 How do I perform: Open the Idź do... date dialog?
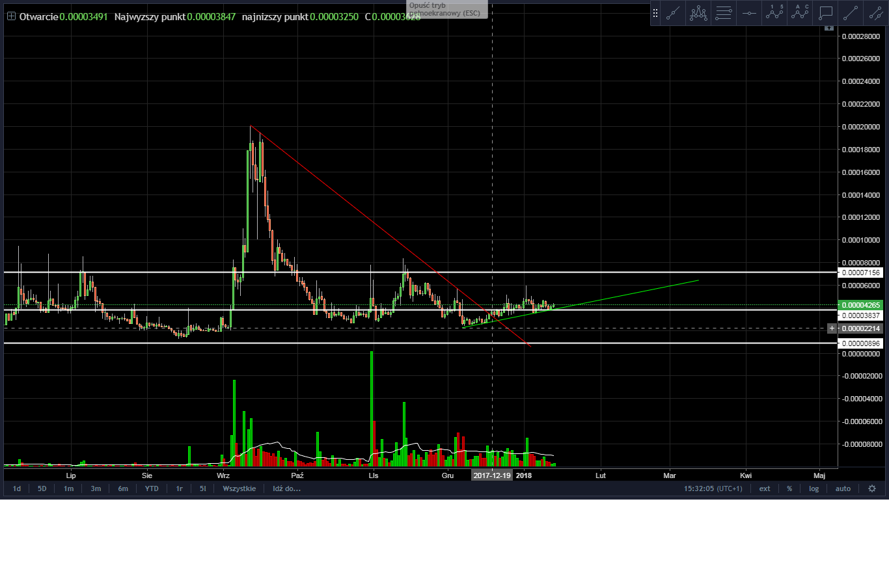click(x=286, y=488)
